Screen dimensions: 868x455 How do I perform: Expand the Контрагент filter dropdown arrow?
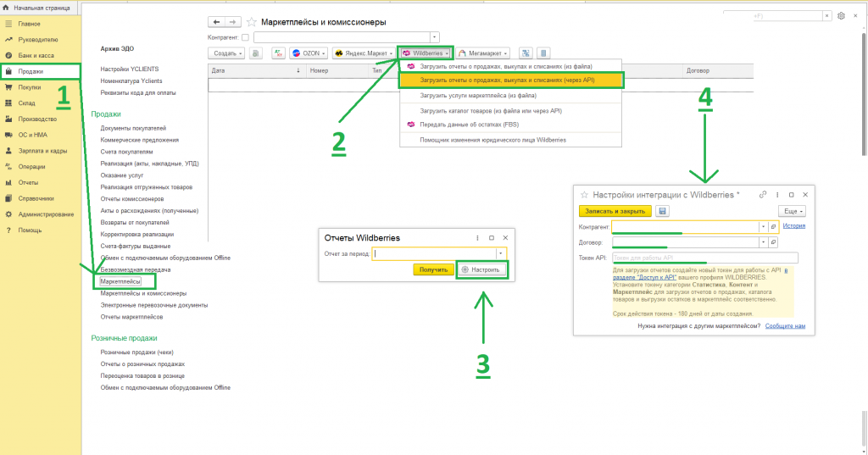(x=435, y=37)
